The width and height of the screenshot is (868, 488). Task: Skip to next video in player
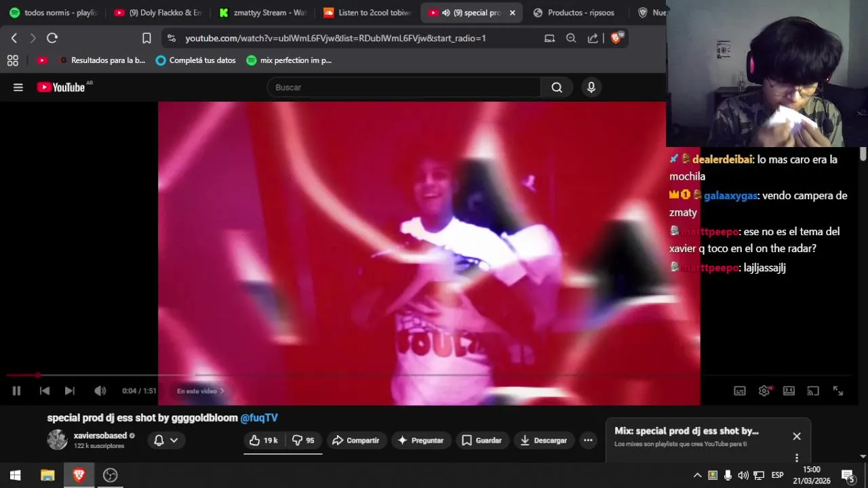point(69,391)
